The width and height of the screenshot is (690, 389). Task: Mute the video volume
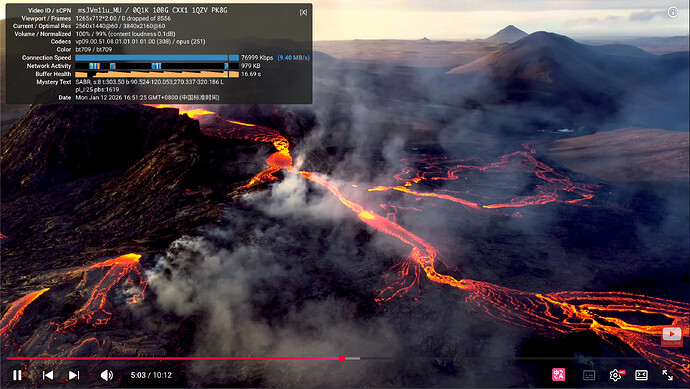pos(106,375)
